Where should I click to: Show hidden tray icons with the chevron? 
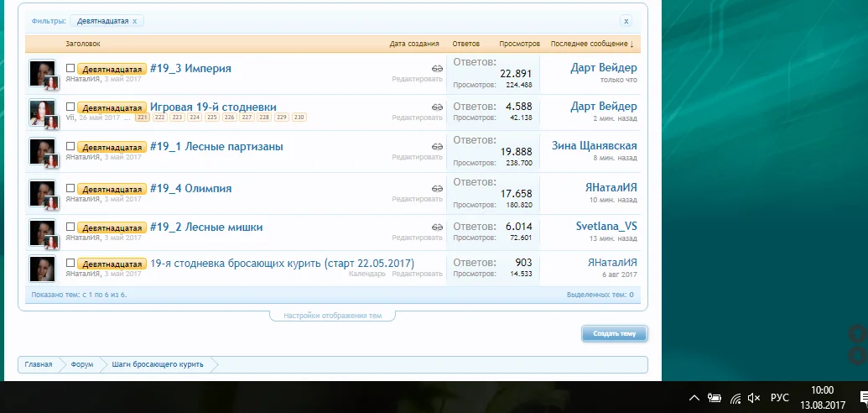[x=694, y=398]
